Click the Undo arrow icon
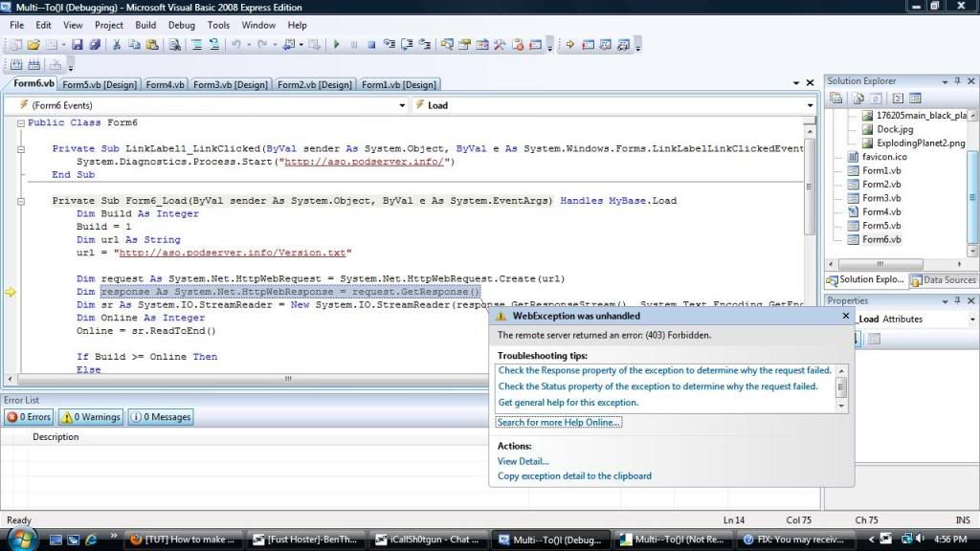Viewport: 980px width, 551px height. click(x=236, y=45)
